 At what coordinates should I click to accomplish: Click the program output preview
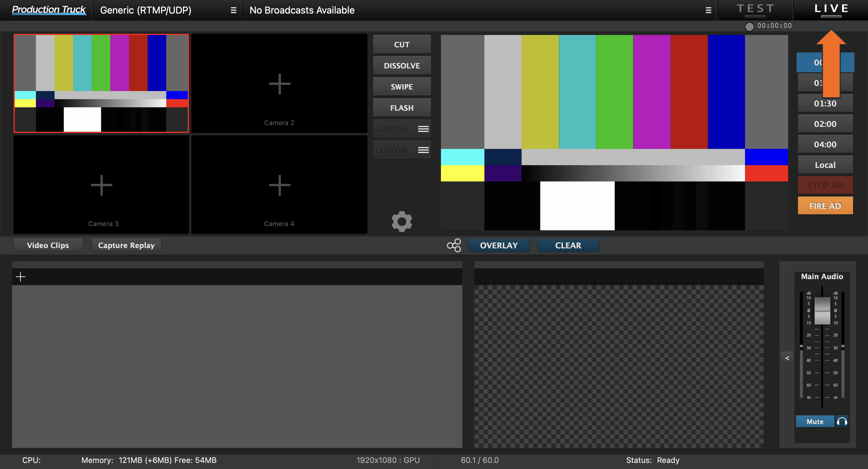click(x=614, y=132)
